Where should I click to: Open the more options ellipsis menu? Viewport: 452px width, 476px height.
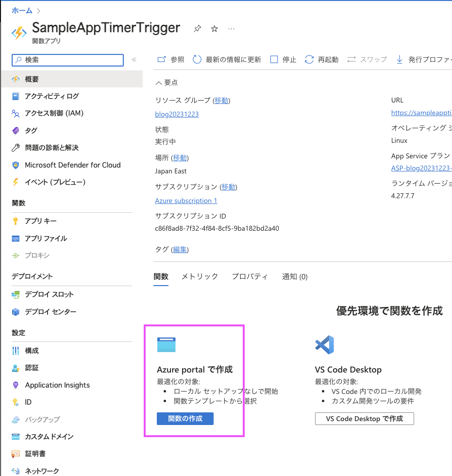coord(231,29)
